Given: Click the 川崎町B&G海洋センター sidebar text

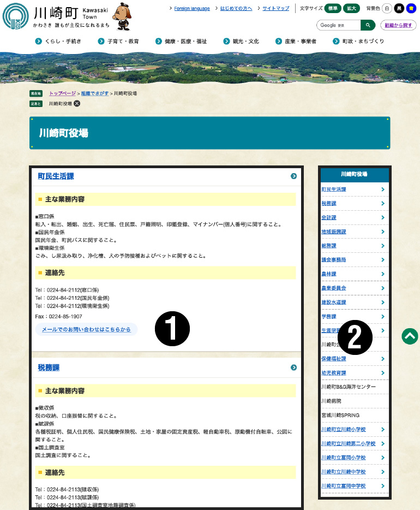Looking at the screenshot, I should [x=349, y=387].
